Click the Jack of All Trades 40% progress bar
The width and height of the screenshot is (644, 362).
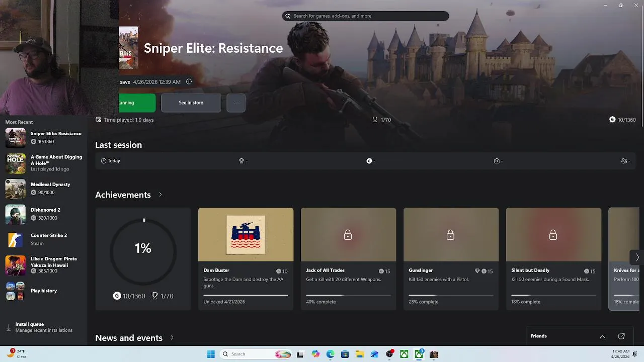click(x=348, y=295)
